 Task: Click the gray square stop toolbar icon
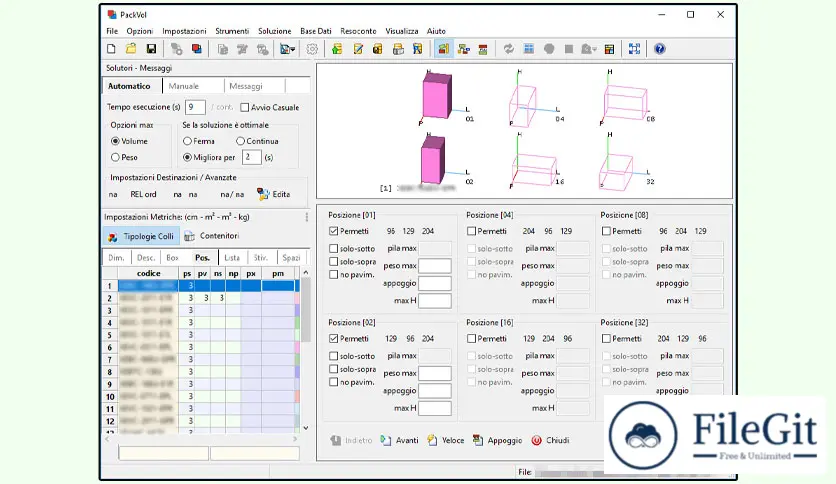click(569, 49)
